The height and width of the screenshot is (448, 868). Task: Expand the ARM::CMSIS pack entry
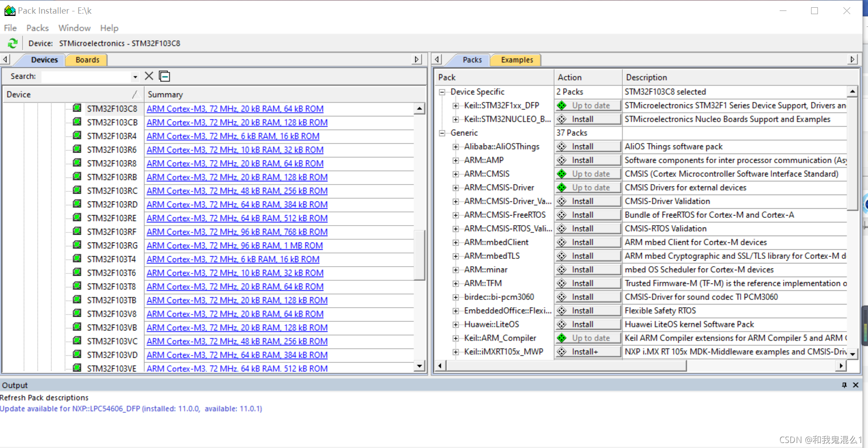455,174
